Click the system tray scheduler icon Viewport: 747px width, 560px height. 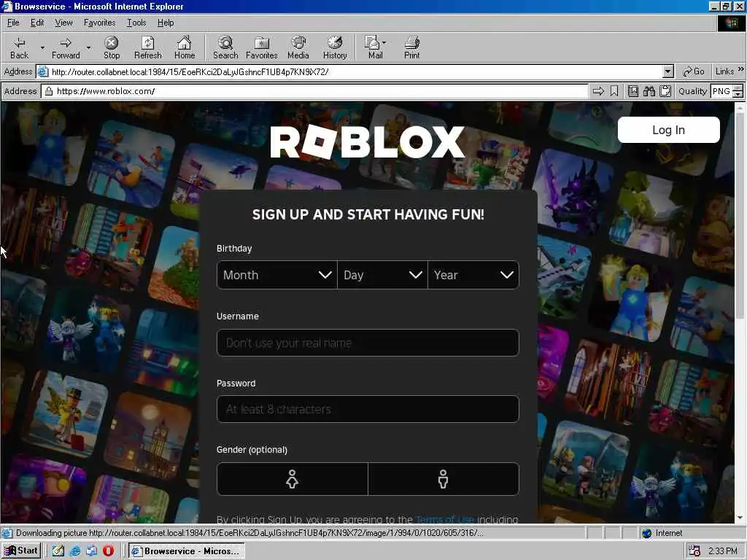[694, 551]
